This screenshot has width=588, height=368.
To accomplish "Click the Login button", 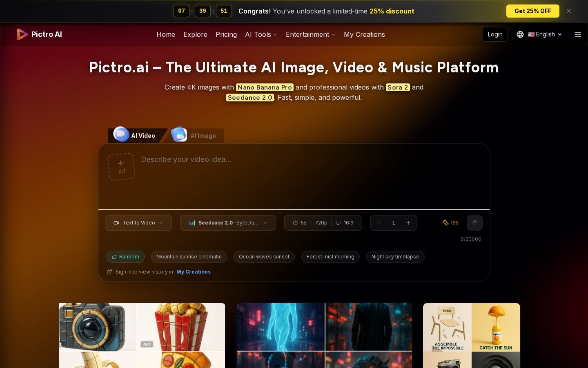I will coord(495,34).
